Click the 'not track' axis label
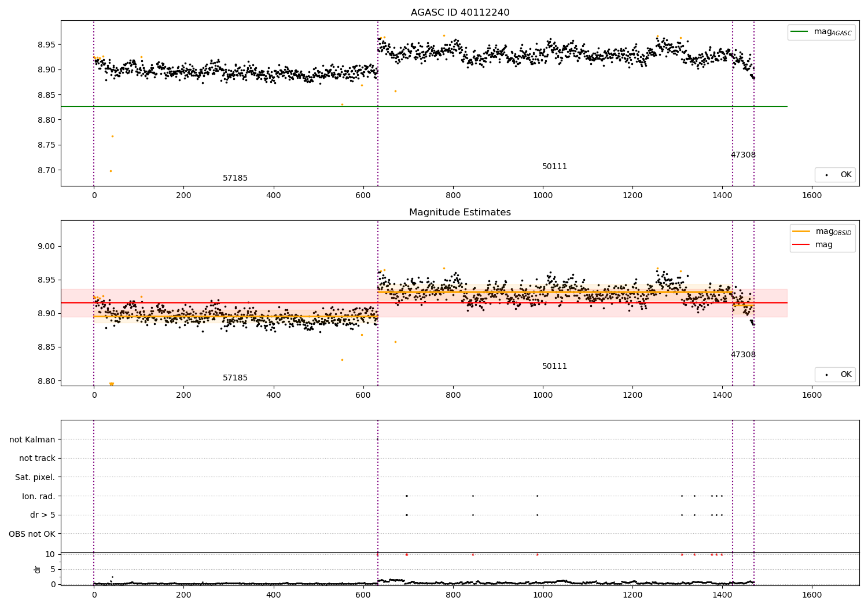868x608 pixels. point(37,459)
